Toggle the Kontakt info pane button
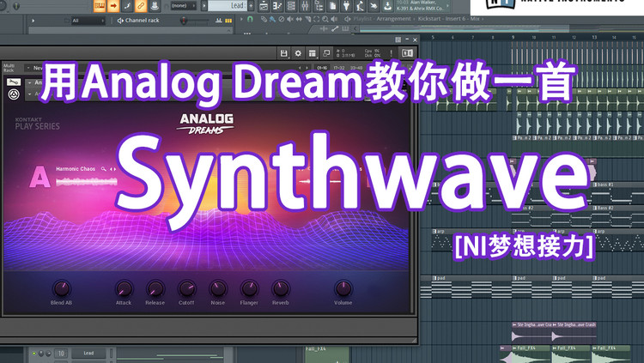This screenshot has height=363, width=644. [407, 53]
